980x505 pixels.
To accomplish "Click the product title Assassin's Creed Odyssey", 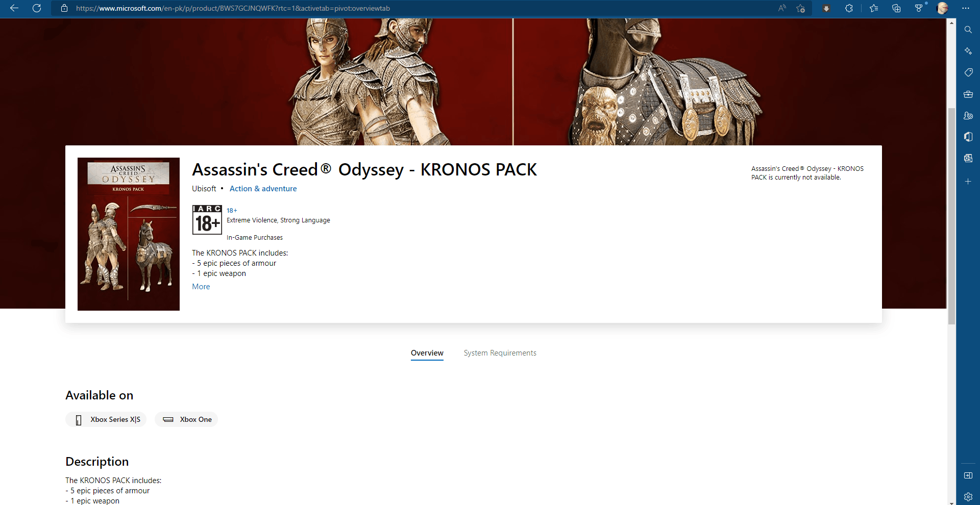I will (x=364, y=170).
